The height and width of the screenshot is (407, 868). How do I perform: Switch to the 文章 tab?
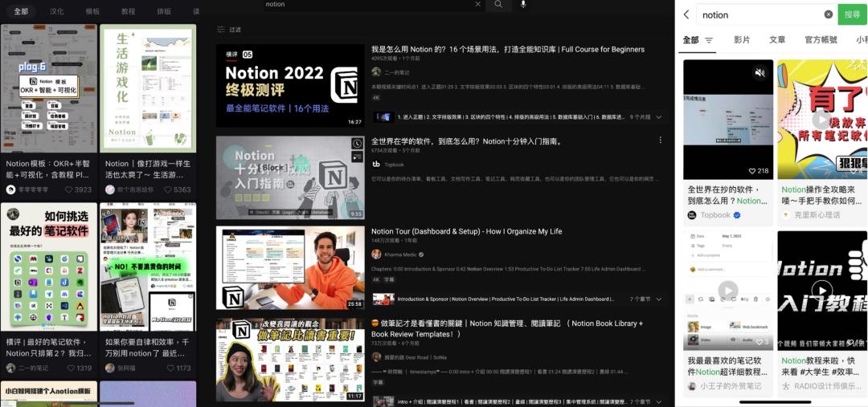click(777, 40)
